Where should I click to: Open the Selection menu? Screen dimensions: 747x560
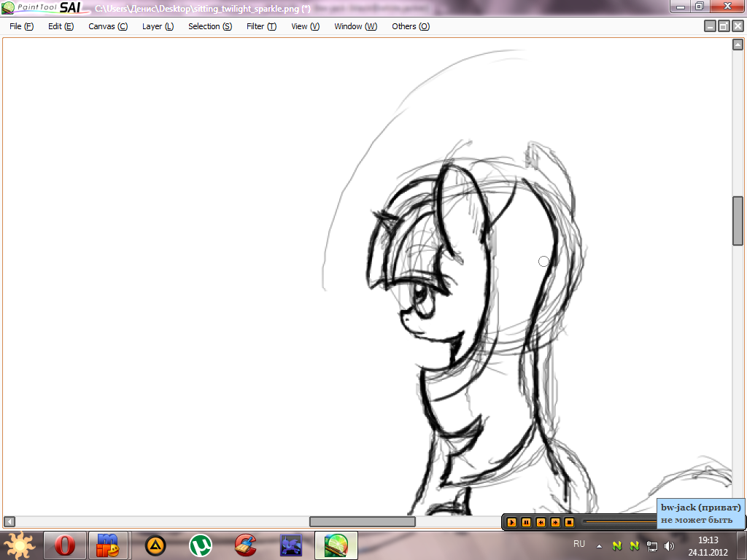[x=210, y=26]
